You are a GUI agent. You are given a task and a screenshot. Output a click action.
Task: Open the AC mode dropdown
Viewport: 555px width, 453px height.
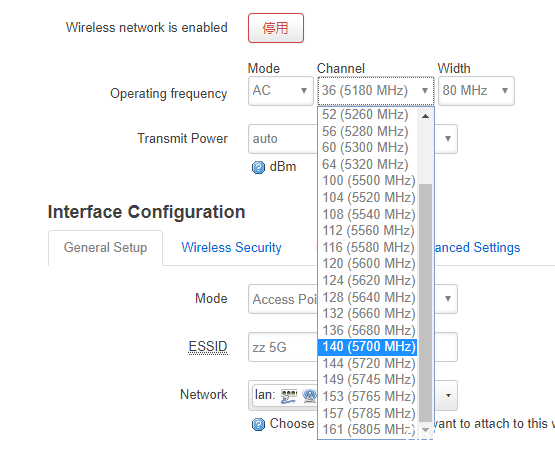click(x=281, y=91)
